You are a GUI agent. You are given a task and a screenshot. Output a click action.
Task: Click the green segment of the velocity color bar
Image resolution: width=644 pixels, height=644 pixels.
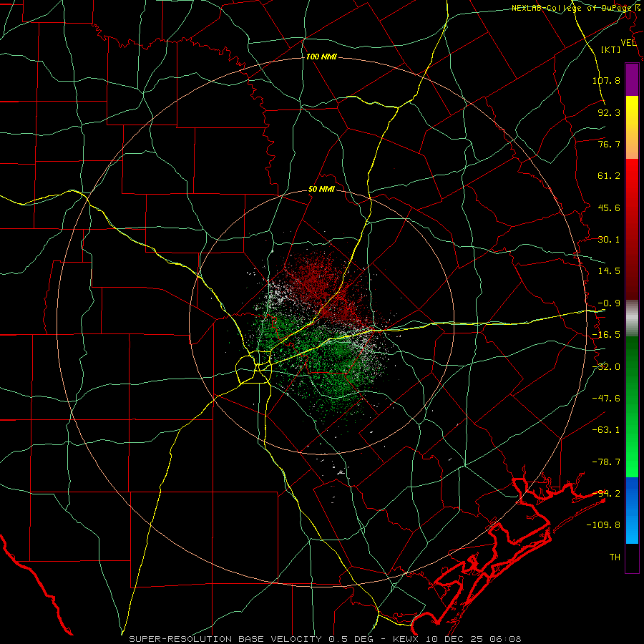pyautogui.click(x=632, y=406)
